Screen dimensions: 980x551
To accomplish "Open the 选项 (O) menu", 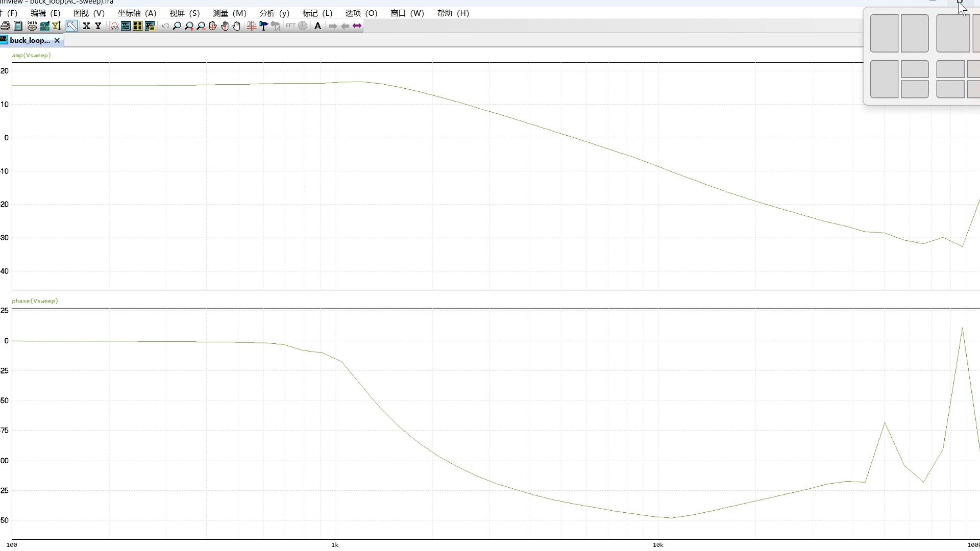I will (361, 13).
